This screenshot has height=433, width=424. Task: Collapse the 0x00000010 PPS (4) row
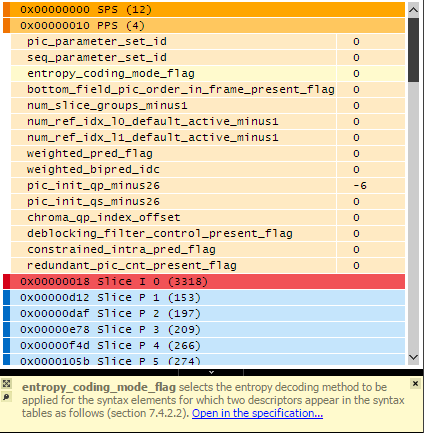pos(204,25)
